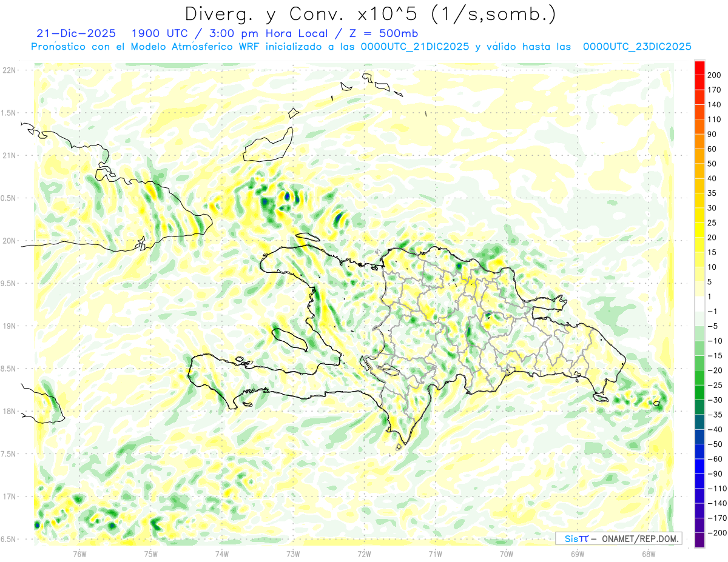Click the date text '21-Dic-2025'
728x562 pixels.
pos(76,33)
